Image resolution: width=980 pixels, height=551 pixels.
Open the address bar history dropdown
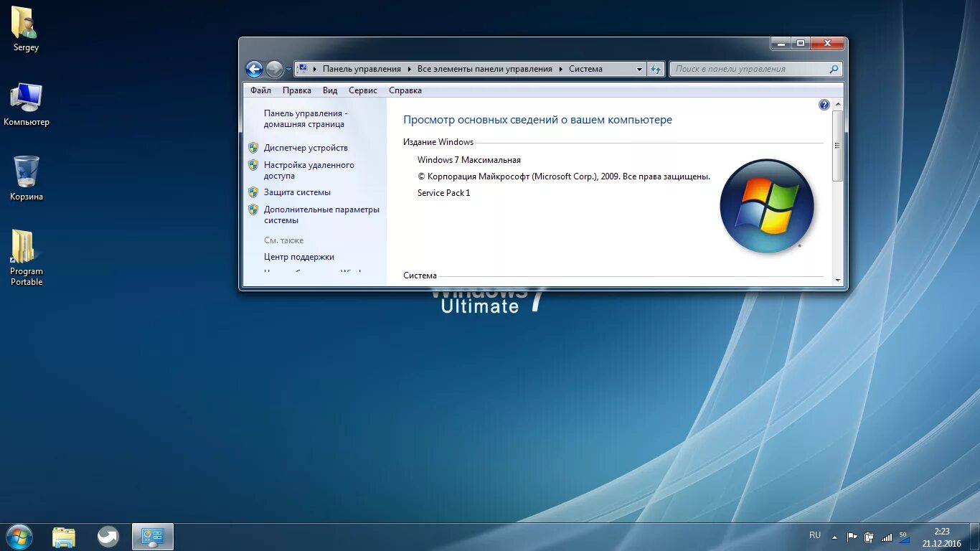coord(639,70)
